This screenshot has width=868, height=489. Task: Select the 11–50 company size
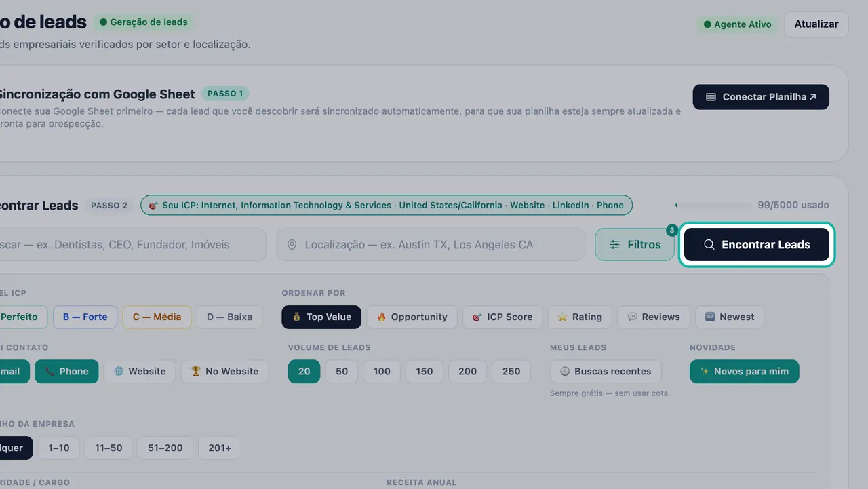[108, 448]
